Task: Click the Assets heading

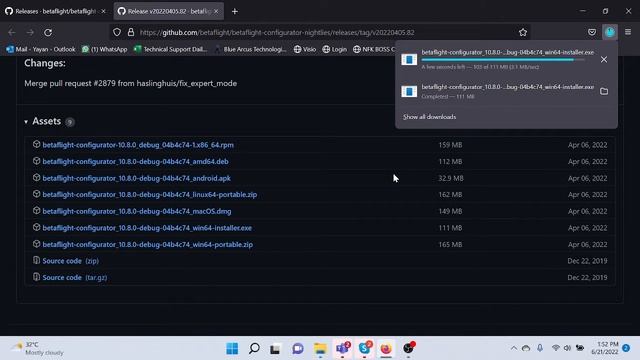Action: coord(47,121)
